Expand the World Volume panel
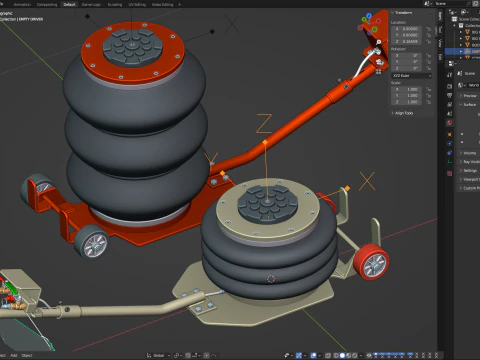 pyautogui.click(x=469, y=153)
